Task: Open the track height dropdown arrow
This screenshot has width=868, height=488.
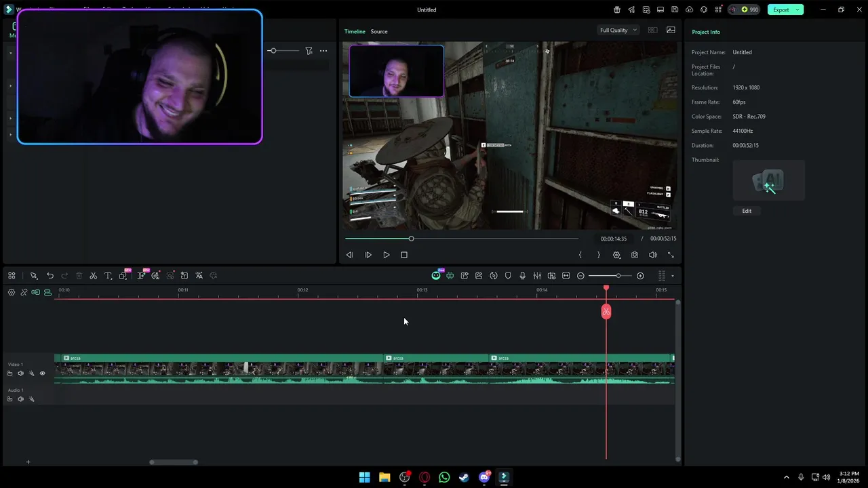Action: coord(673,276)
